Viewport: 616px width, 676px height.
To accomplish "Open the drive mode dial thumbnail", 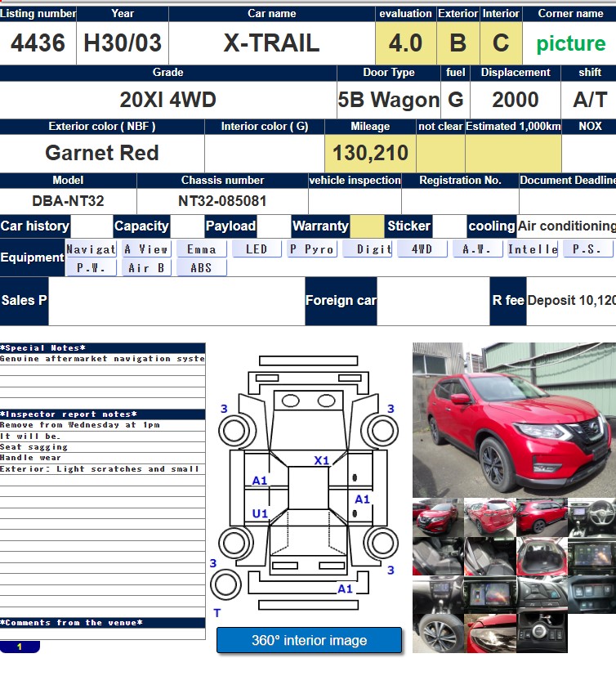I will pos(542,633).
